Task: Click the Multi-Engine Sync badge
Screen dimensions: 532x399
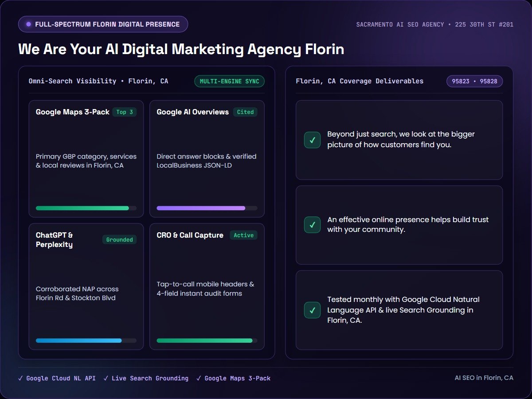Action: pos(230,81)
